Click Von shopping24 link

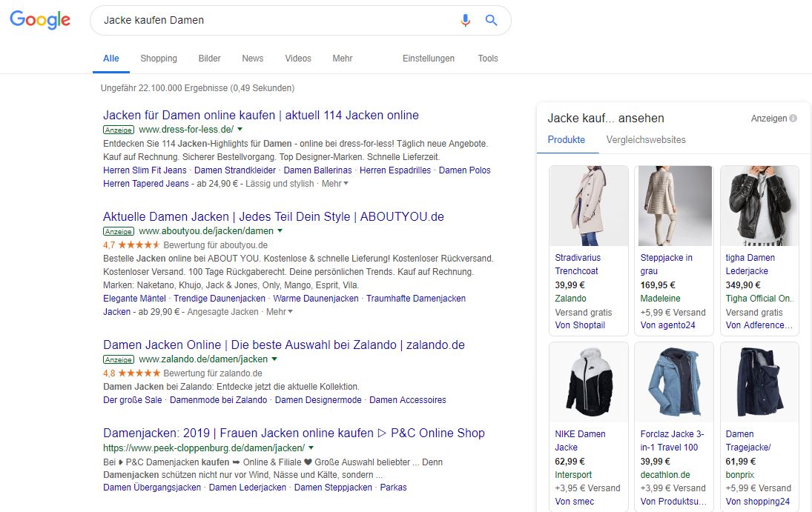[x=758, y=502]
